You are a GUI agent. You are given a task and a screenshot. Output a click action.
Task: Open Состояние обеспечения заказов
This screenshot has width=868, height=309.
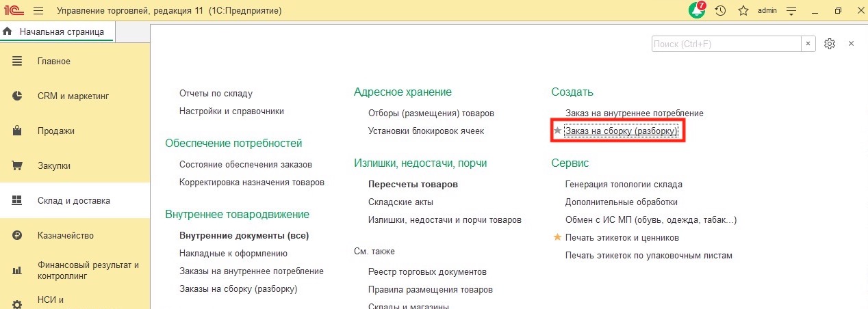(x=246, y=165)
